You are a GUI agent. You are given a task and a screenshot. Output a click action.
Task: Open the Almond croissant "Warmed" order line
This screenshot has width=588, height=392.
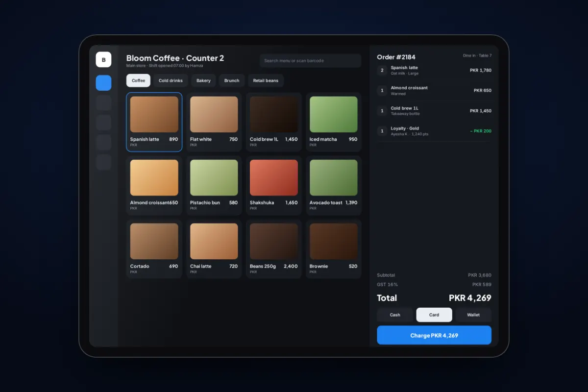coord(434,91)
